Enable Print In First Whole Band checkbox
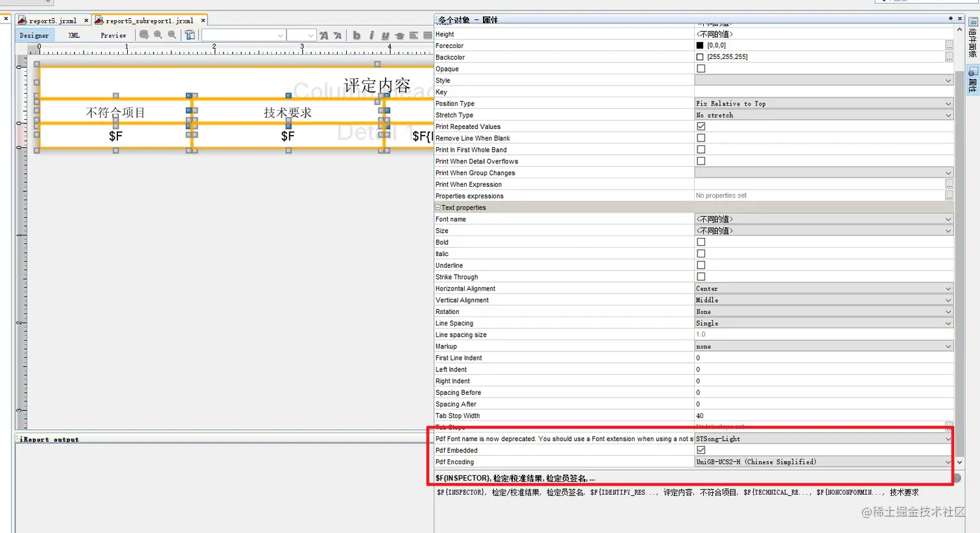The width and height of the screenshot is (980, 533). [x=701, y=150]
